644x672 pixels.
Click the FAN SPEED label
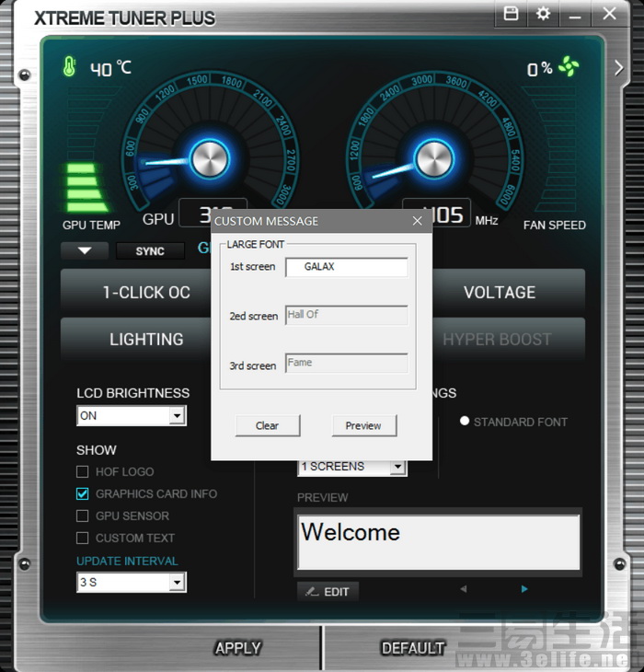point(555,225)
